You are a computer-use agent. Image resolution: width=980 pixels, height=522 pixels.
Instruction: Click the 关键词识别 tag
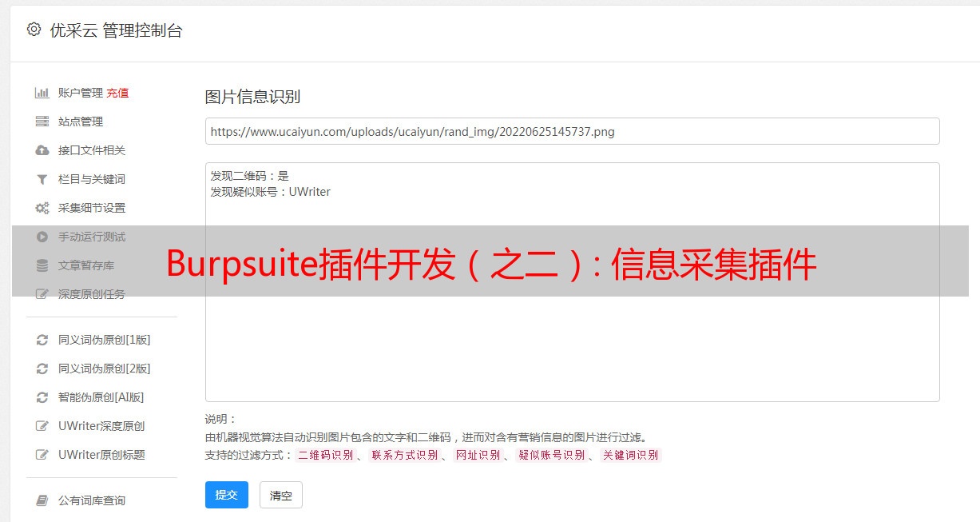point(631,455)
